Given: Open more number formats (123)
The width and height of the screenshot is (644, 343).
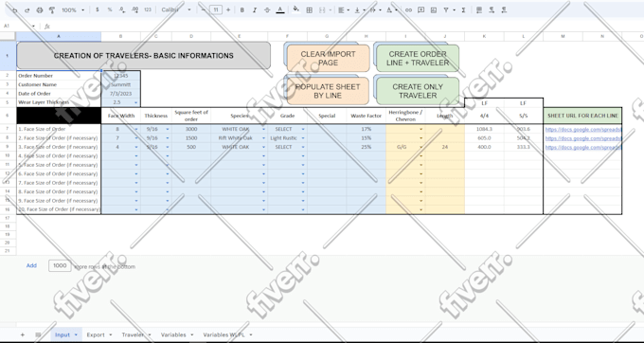Looking at the screenshot, I should 148,9.
